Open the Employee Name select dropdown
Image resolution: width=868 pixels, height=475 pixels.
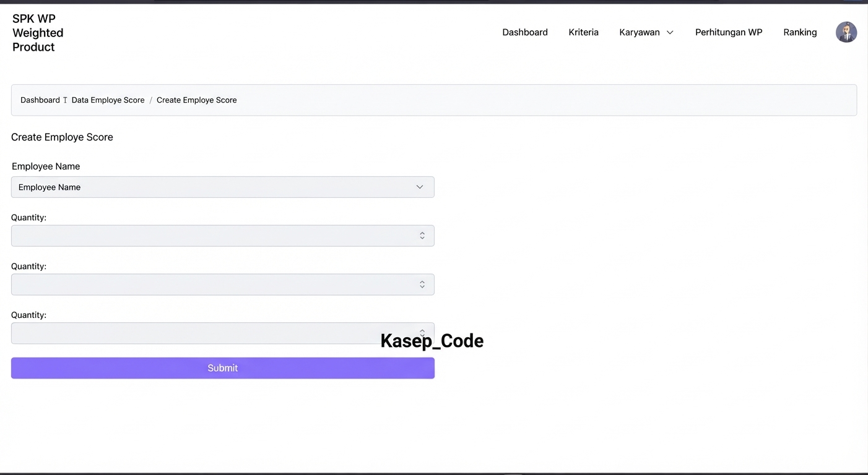223,187
